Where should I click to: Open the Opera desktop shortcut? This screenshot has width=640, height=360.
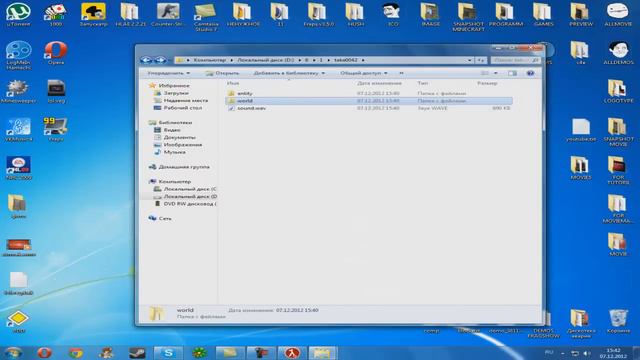point(56,53)
